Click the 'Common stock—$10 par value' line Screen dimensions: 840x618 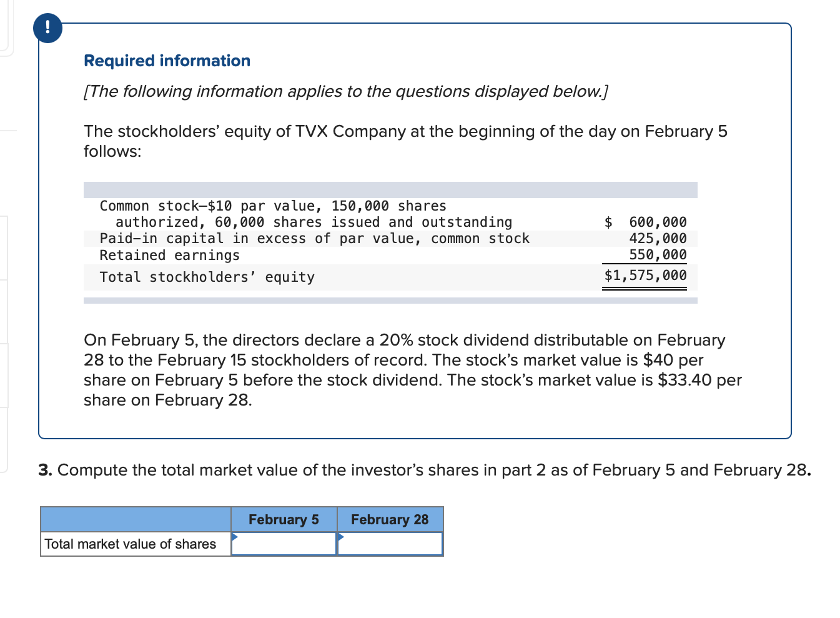[273, 206]
